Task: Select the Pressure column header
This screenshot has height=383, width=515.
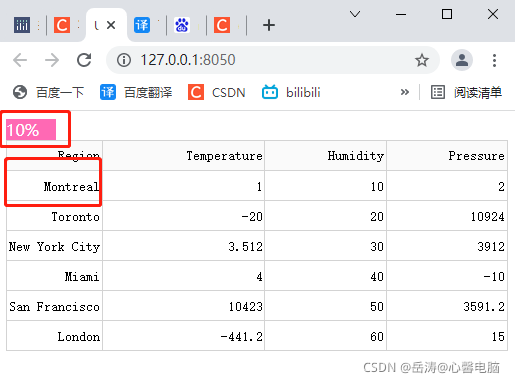Action: [x=447, y=156]
